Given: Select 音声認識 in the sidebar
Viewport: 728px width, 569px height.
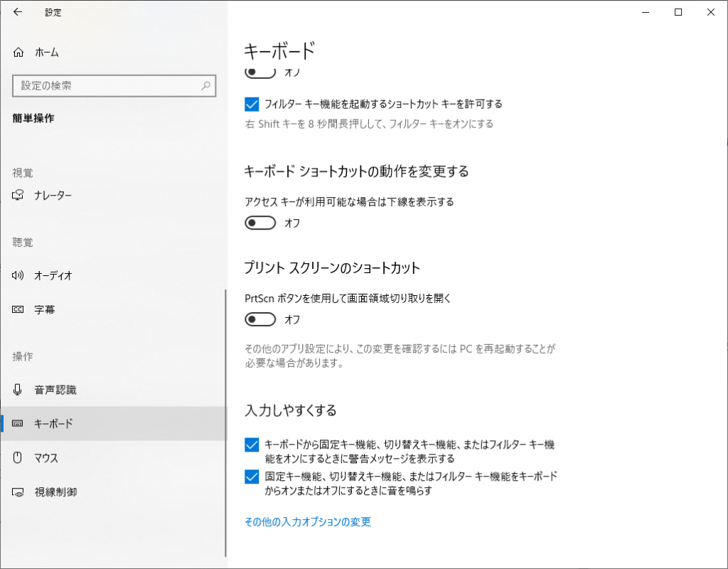Looking at the screenshot, I should coord(114,390).
